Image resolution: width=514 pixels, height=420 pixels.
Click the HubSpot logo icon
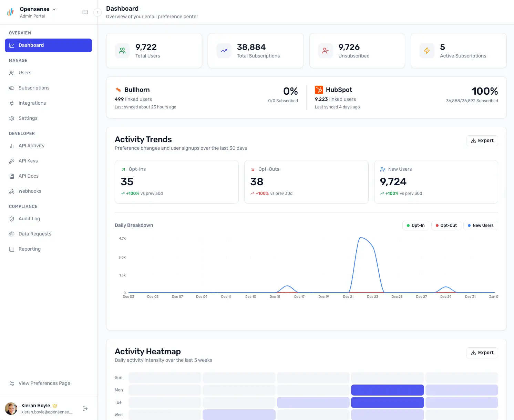coord(319,90)
